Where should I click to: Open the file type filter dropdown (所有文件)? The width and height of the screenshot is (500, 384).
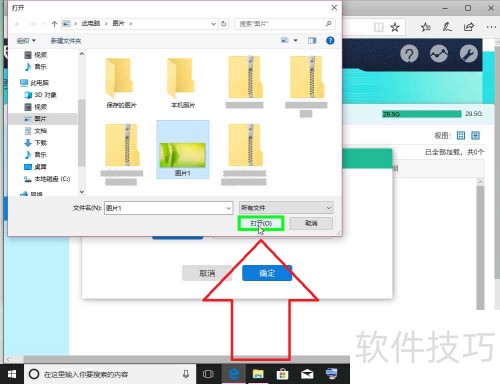tap(286, 208)
